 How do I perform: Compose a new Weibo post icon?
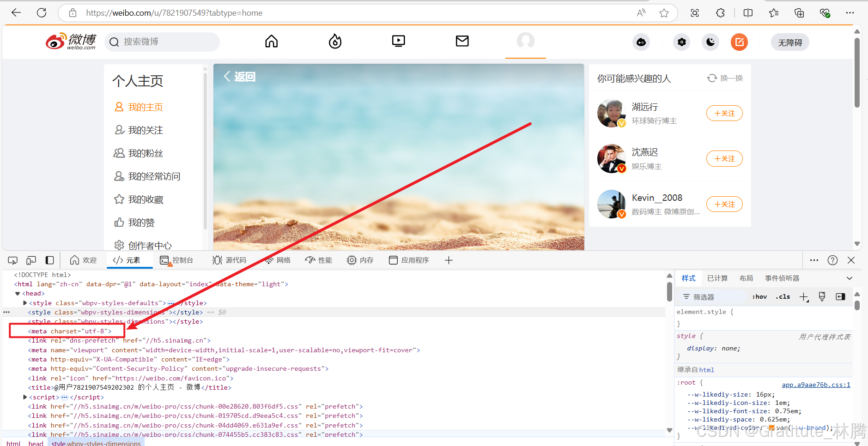pos(739,42)
